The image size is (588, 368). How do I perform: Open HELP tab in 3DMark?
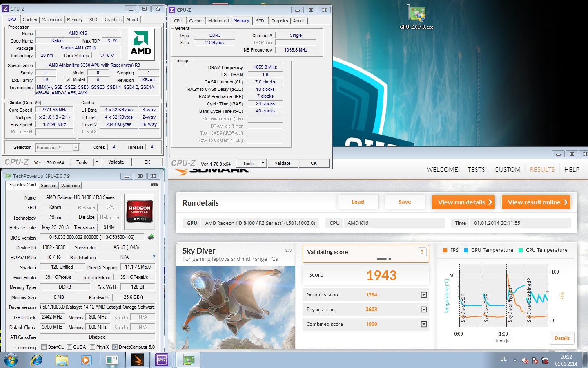(x=572, y=170)
